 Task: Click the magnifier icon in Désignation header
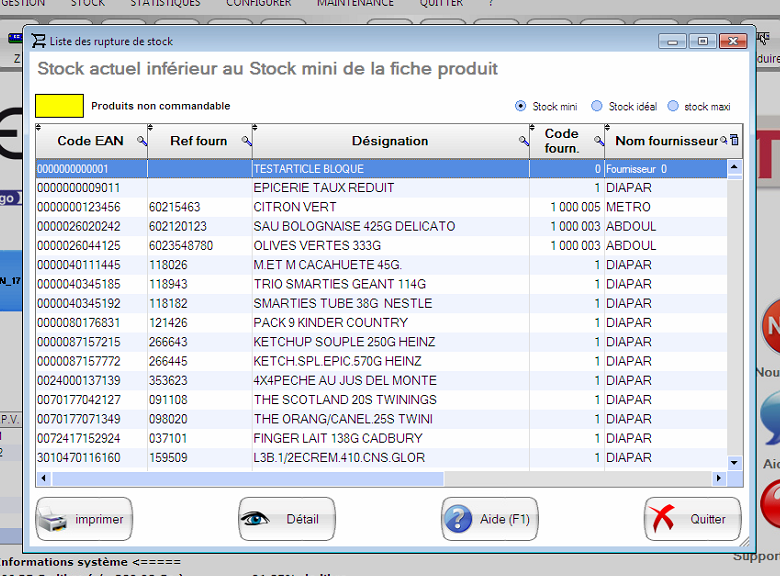pos(523,142)
